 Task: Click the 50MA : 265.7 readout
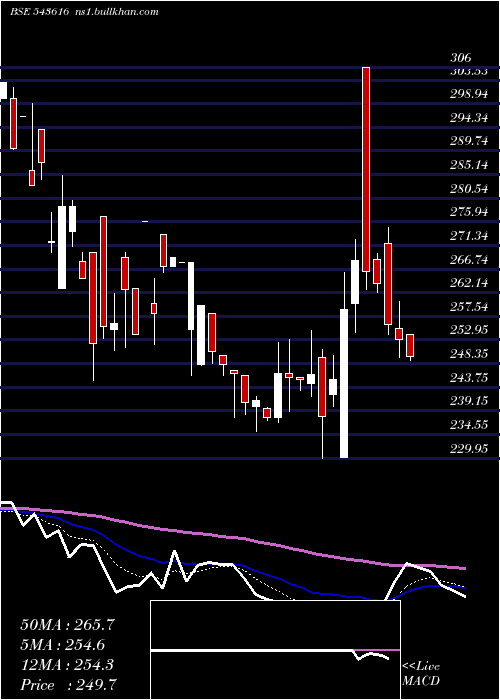67,625
